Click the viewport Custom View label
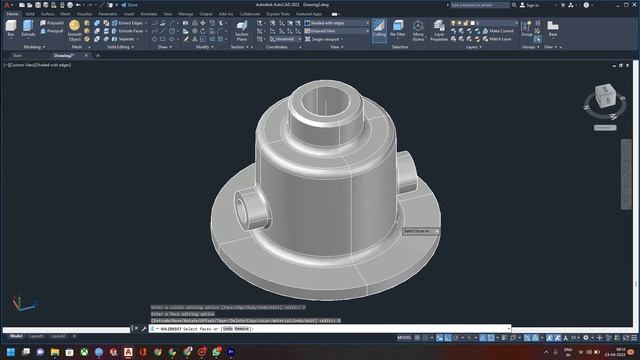The image size is (640, 360). coord(22,65)
